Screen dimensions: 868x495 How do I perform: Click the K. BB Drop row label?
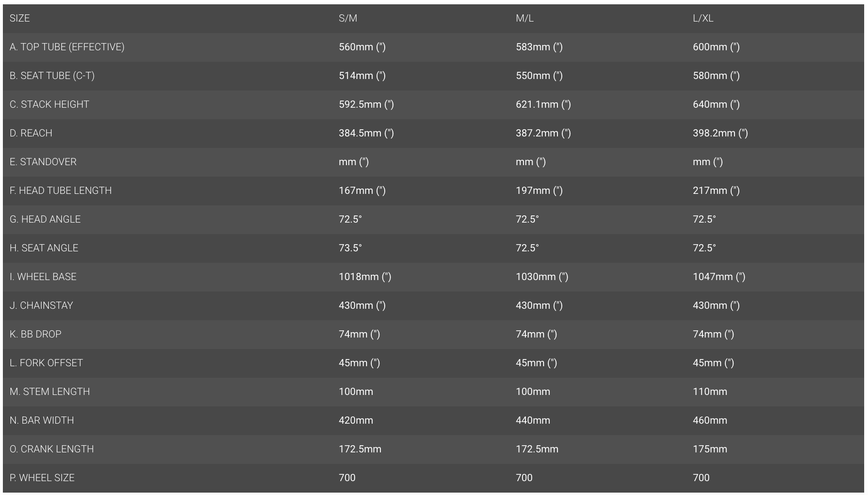(x=35, y=334)
